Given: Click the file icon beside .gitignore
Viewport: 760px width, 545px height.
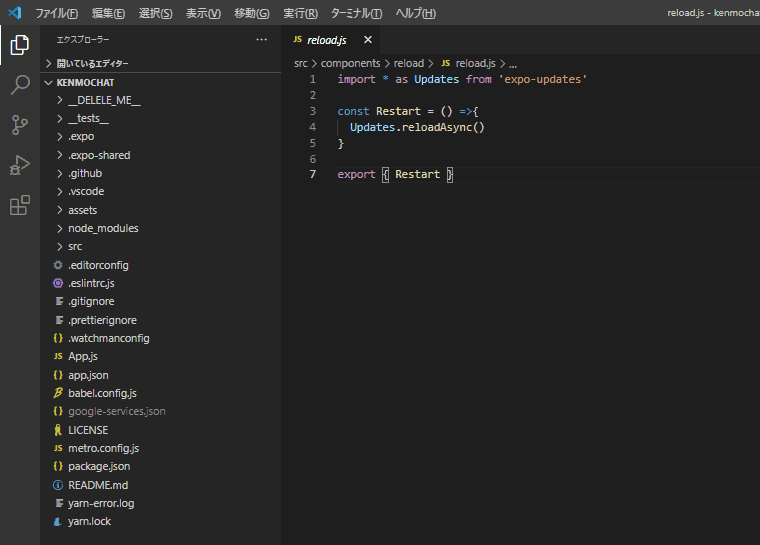Looking at the screenshot, I should (x=59, y=302).
